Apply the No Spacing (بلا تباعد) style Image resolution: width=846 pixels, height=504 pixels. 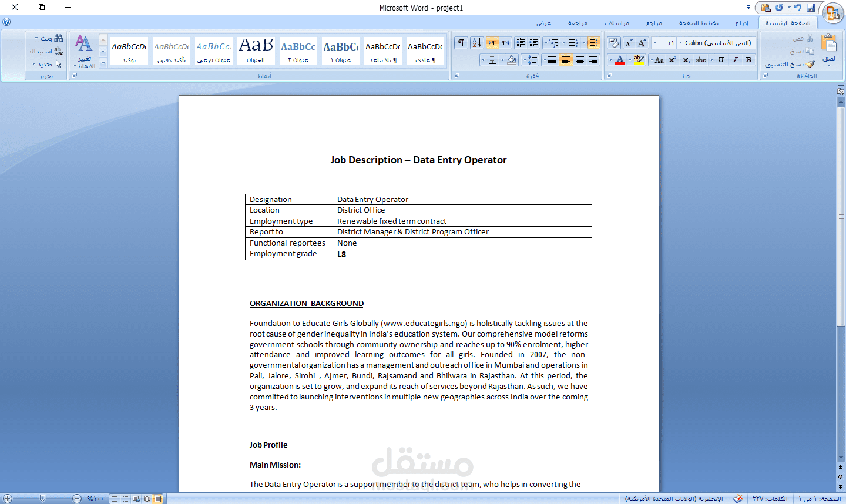[x=383, y=51]
